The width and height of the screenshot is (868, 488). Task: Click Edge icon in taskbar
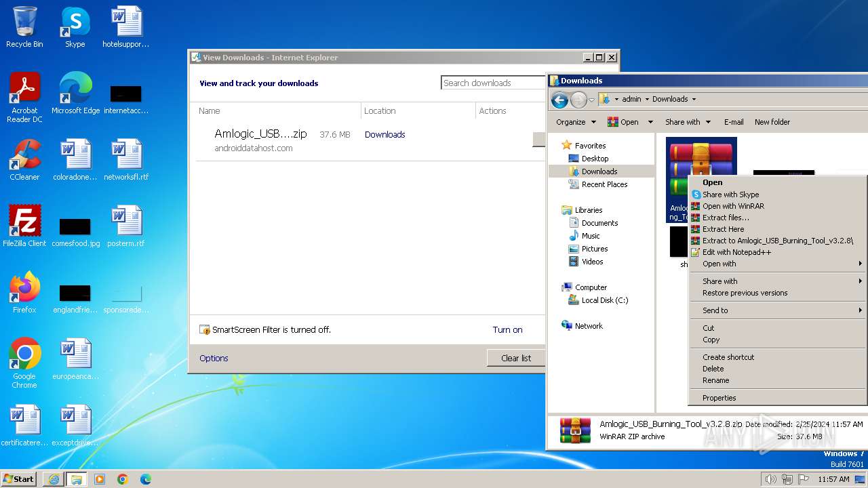pyautogui.click(x=146, y=479)
